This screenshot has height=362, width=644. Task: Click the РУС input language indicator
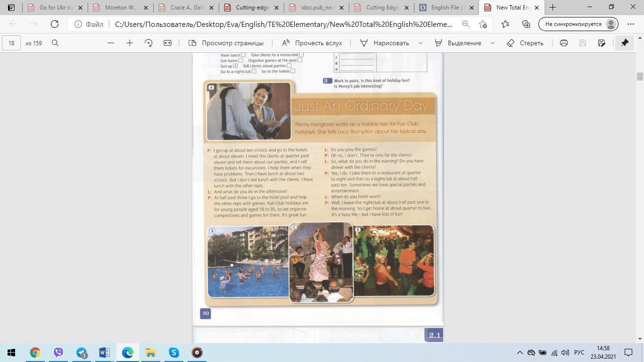tap(579, 353)
